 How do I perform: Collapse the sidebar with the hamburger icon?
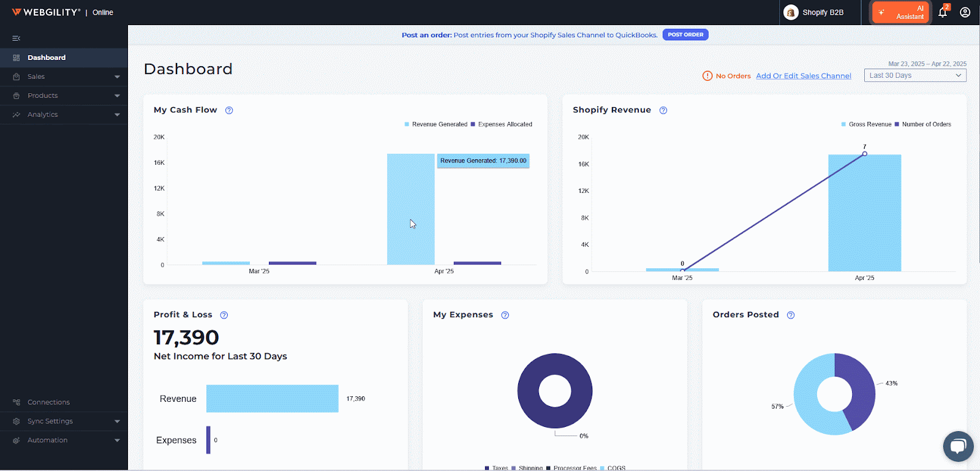coord(16,39)
